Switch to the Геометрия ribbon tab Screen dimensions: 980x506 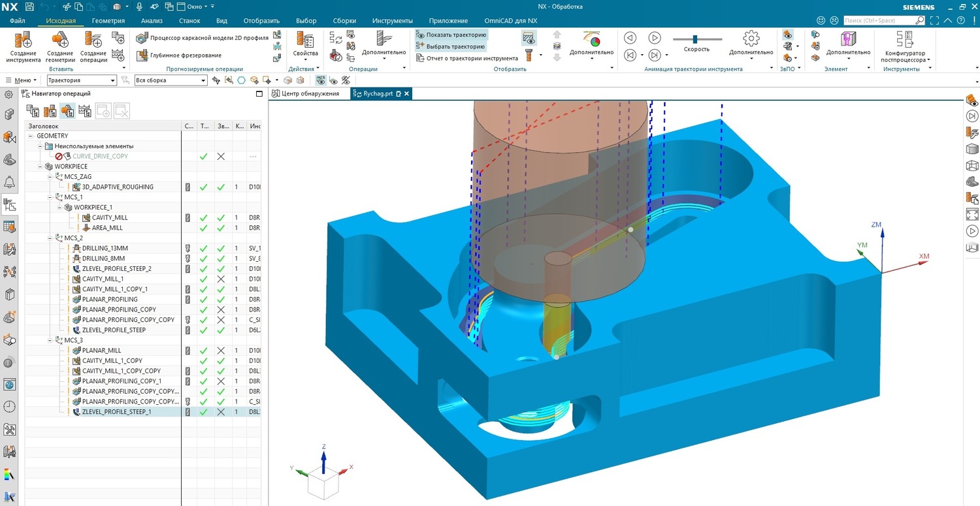pos(108,21)
